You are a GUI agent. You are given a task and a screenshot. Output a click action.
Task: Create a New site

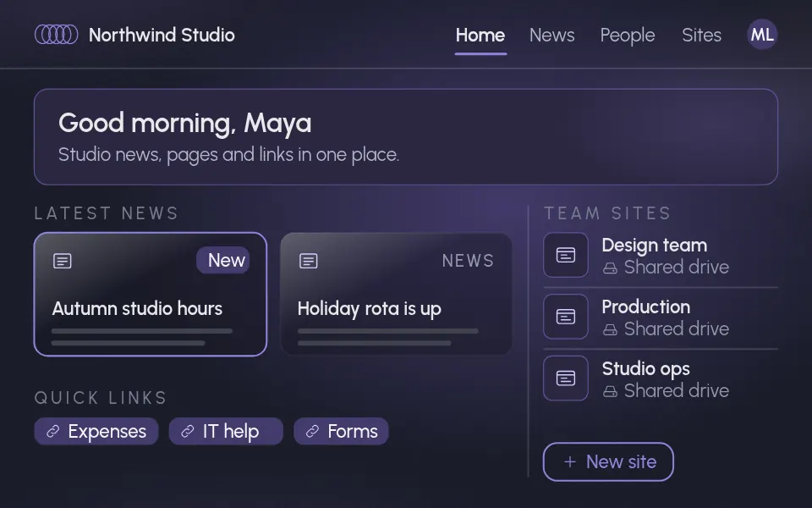pyautogui.click(x=608, y=462)
